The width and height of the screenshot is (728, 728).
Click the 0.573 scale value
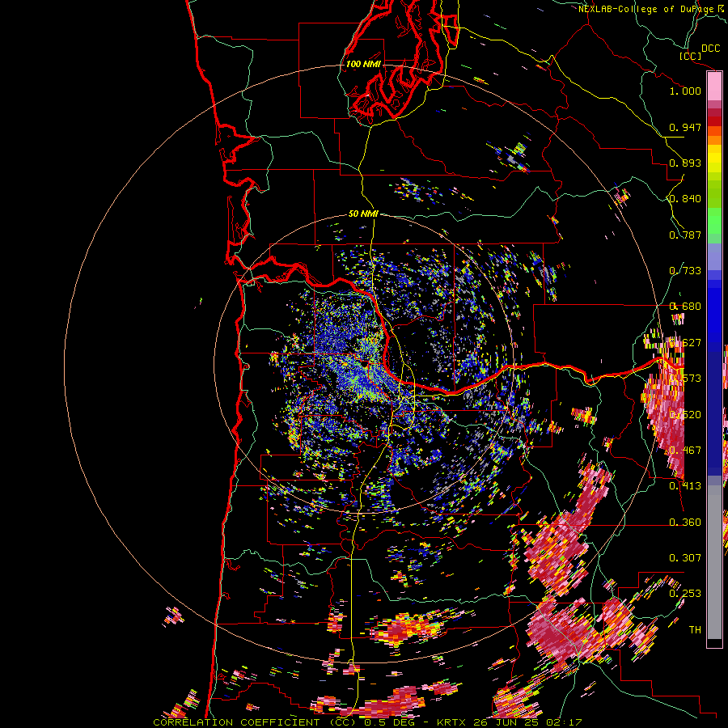(x=685, y=379)
